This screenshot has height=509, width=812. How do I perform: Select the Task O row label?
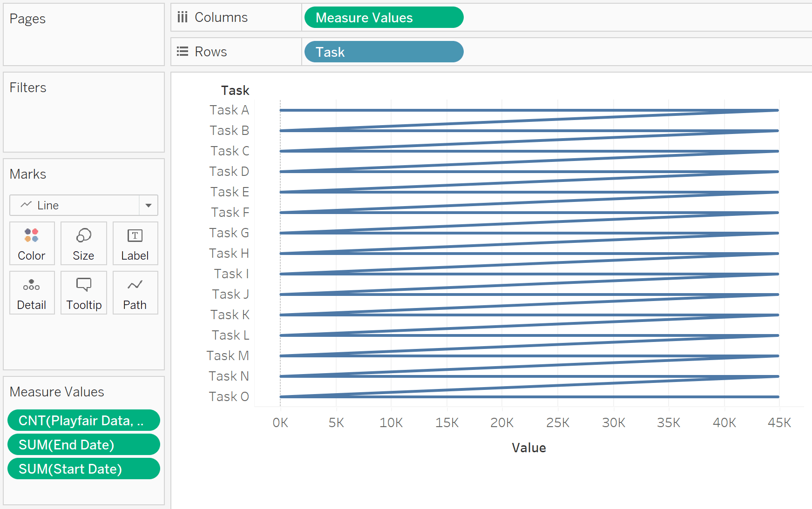coord(229,397)
